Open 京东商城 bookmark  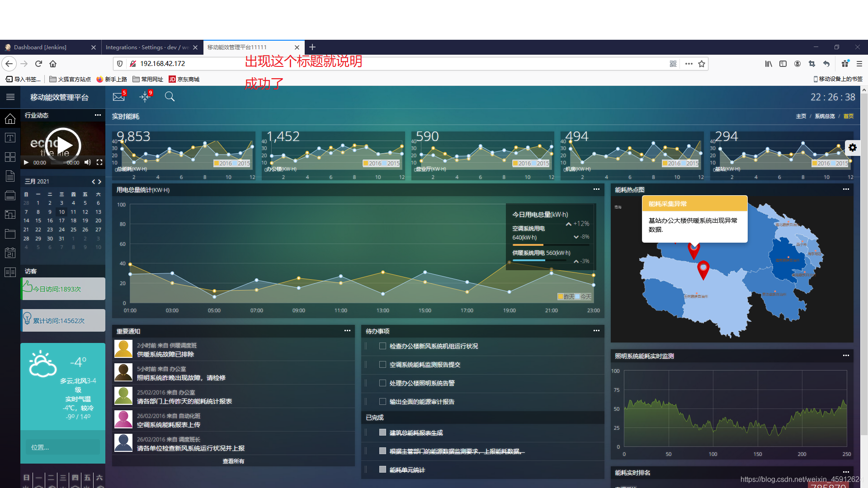(x=184, y=79)
